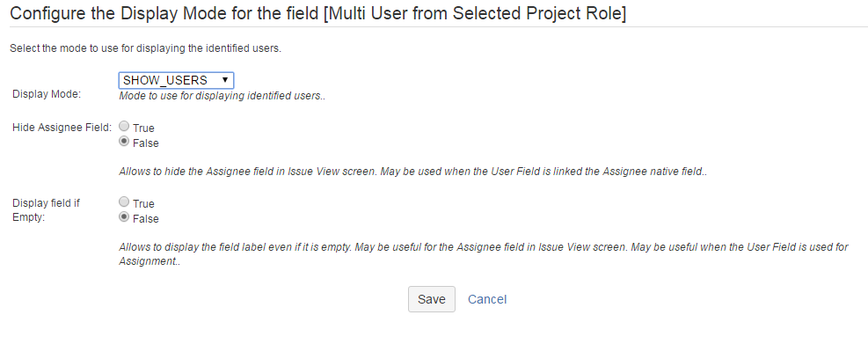Choose False radio for Display field if Empty
868x337 pixels.
point(124,218)
